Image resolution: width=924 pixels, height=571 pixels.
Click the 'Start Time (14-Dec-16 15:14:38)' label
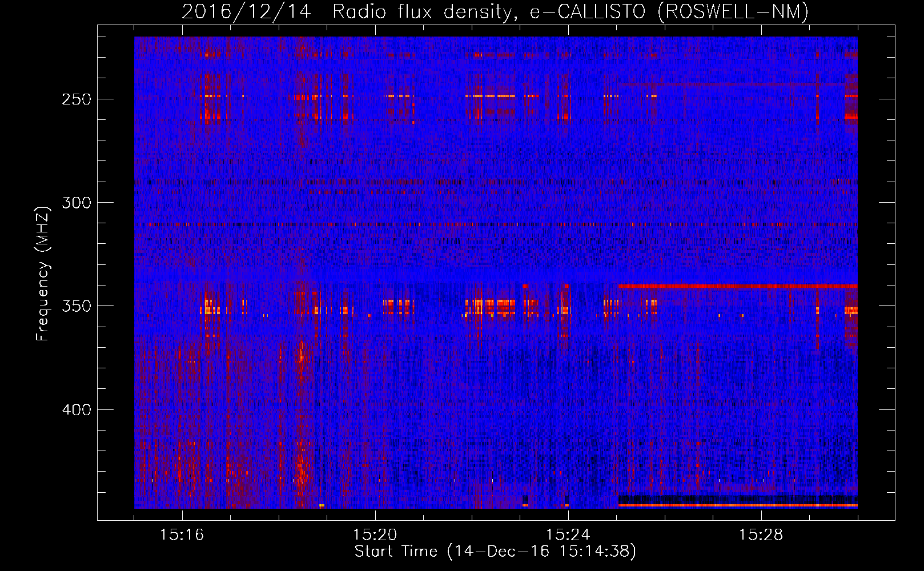[495, 552]
